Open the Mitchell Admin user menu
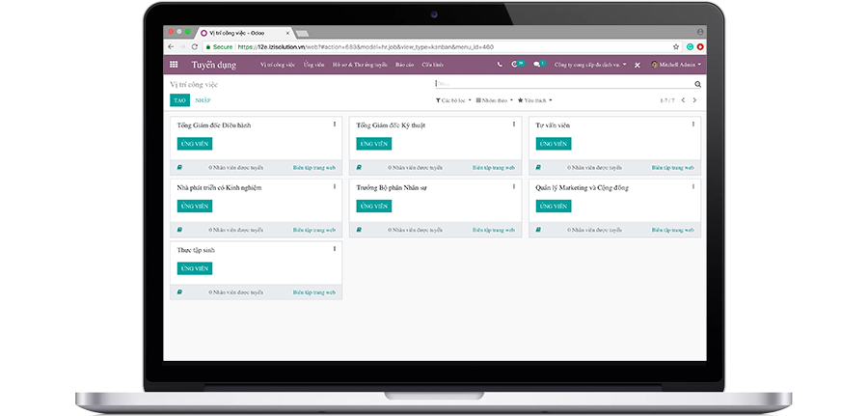The width and height of the screenshot is (868, 416). pos(675,65)
